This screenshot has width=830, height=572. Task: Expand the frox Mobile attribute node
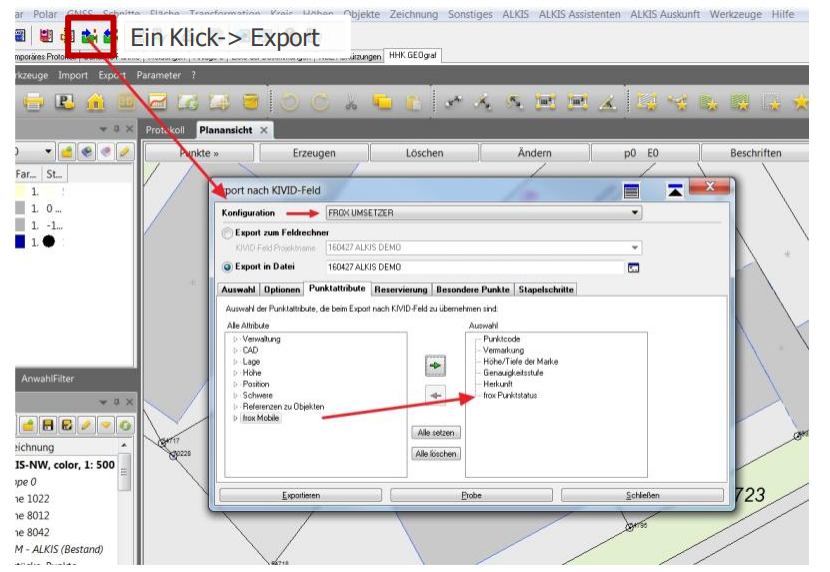click(236, 418)
